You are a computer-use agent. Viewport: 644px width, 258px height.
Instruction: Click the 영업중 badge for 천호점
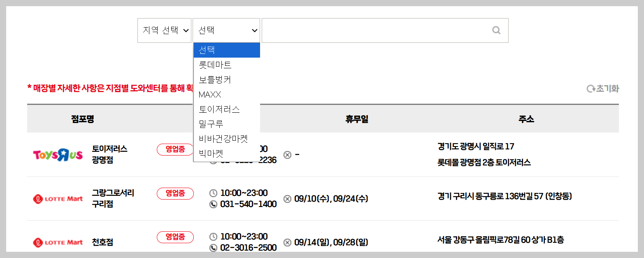click(175, 237)
